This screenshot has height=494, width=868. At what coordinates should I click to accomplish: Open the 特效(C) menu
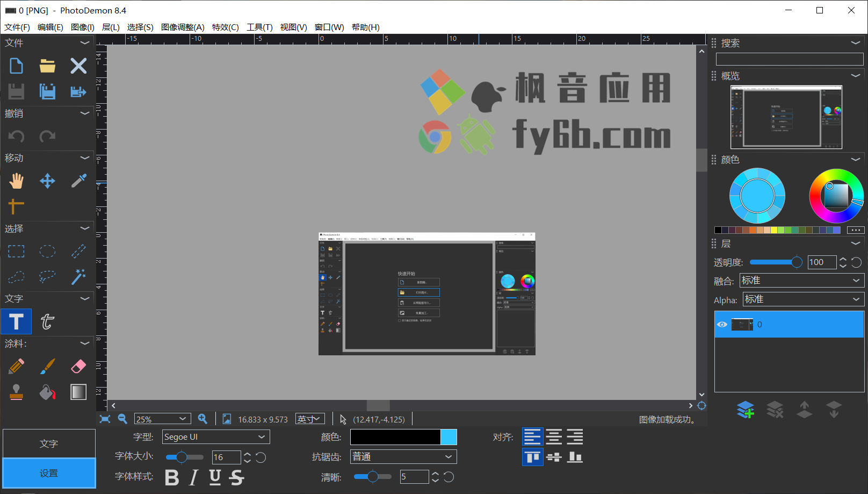click(x=226, y=27)
